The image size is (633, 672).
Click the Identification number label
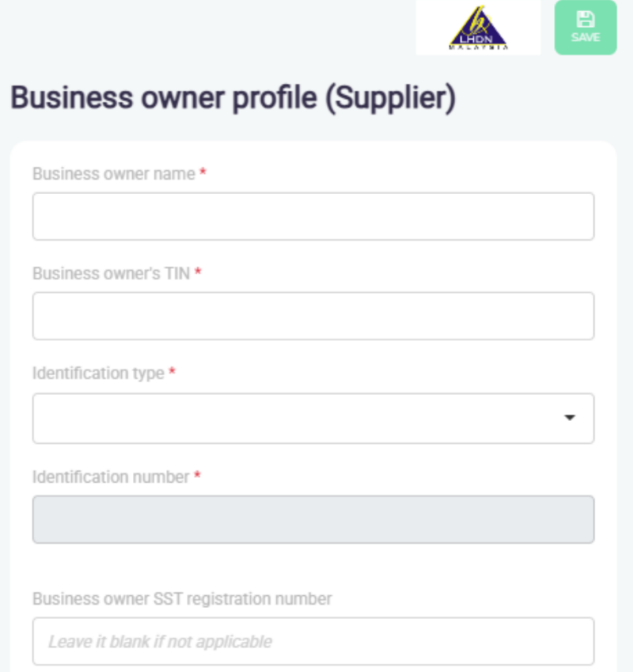(111, 477)
